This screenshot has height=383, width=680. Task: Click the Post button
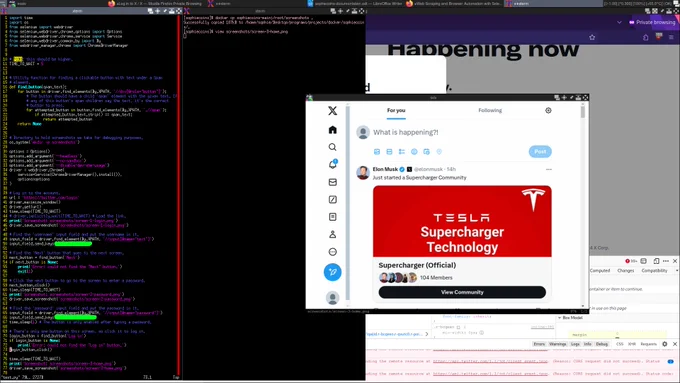pos(540,151)
